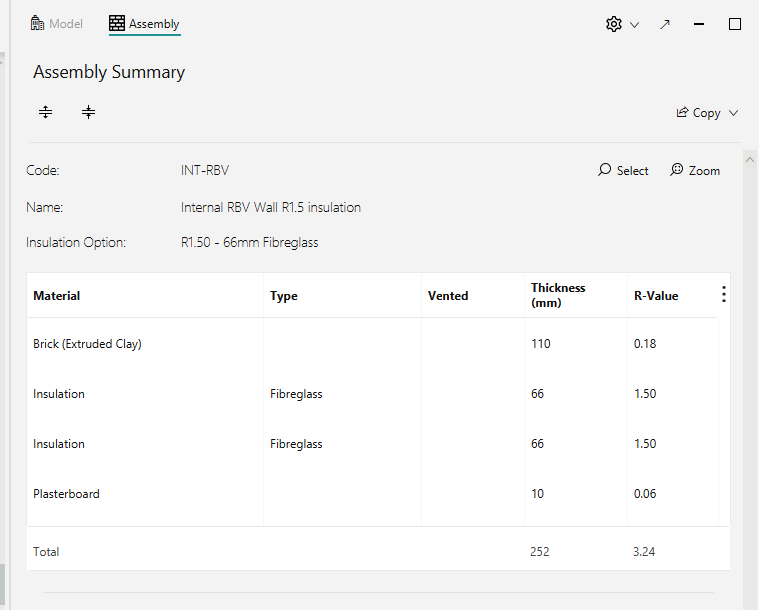Click the pop-out arrow icon

point(665,24)
